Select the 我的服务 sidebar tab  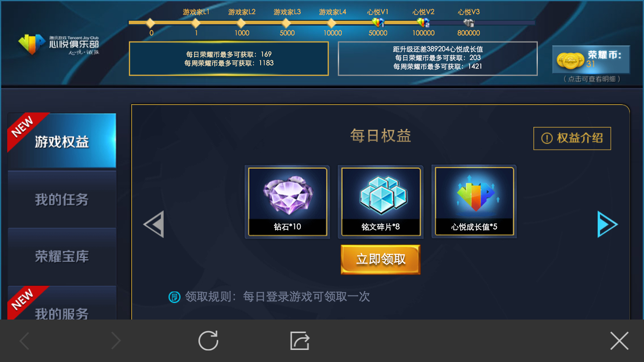[x=62, y=303]
